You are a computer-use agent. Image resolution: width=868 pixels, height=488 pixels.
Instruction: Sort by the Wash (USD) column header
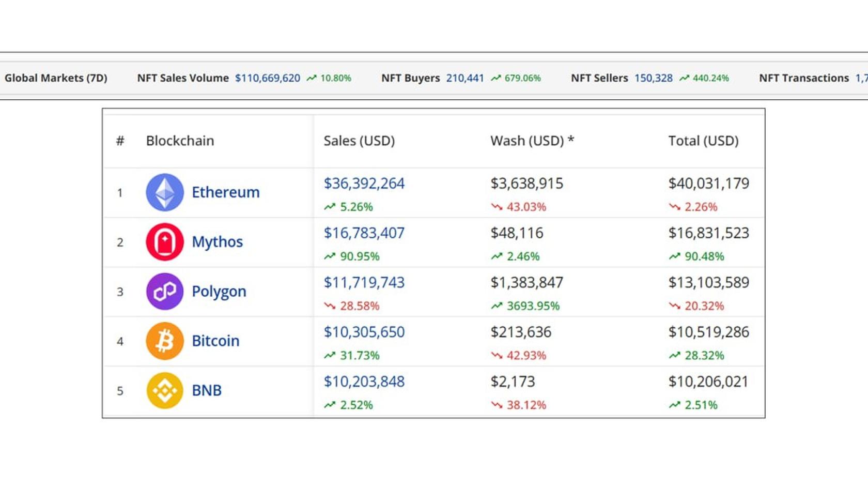532,141
